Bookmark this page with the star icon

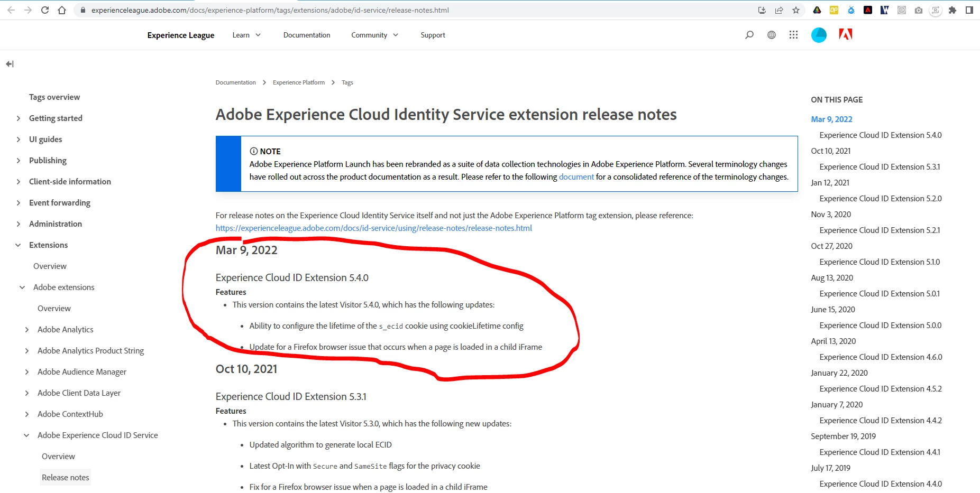coord(796,10)
